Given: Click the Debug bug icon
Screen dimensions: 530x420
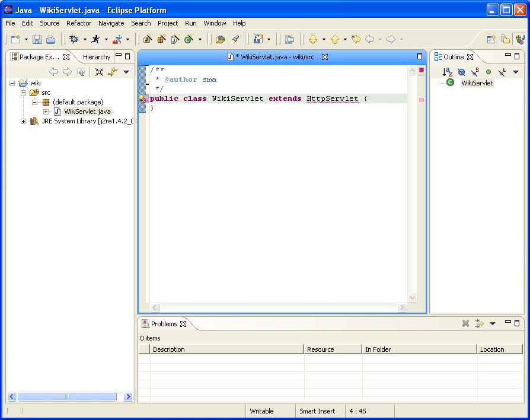Looking at the screenshot, I should 74,40.
